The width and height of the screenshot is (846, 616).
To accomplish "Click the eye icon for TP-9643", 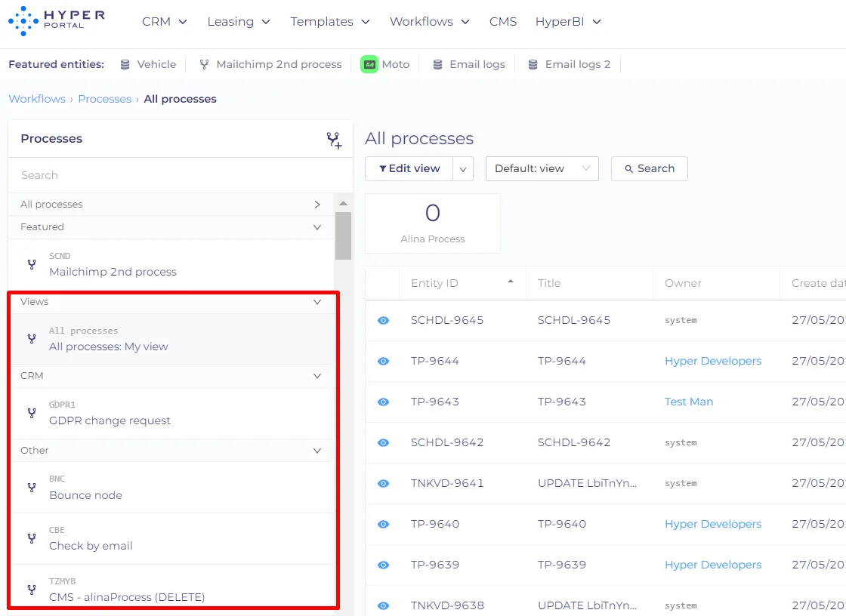I will pos(383,402).
